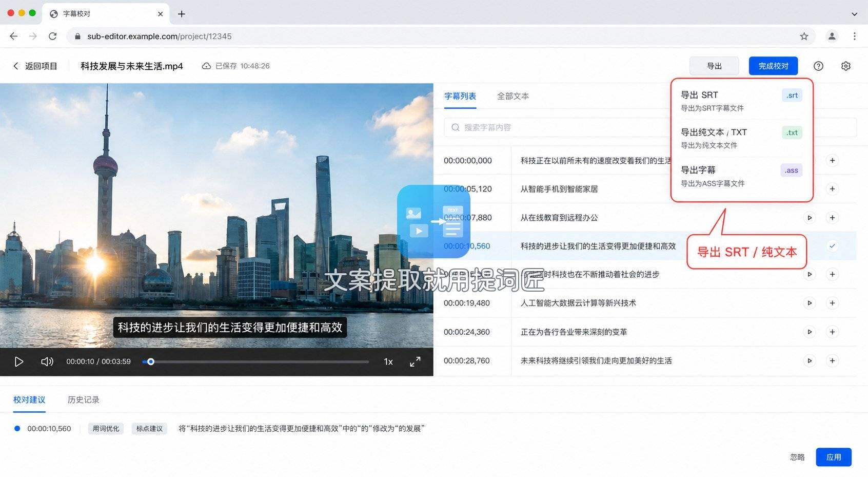Open the settings gear icon
The width and height of the screenshot is (868, 477).
click(846, 66)
